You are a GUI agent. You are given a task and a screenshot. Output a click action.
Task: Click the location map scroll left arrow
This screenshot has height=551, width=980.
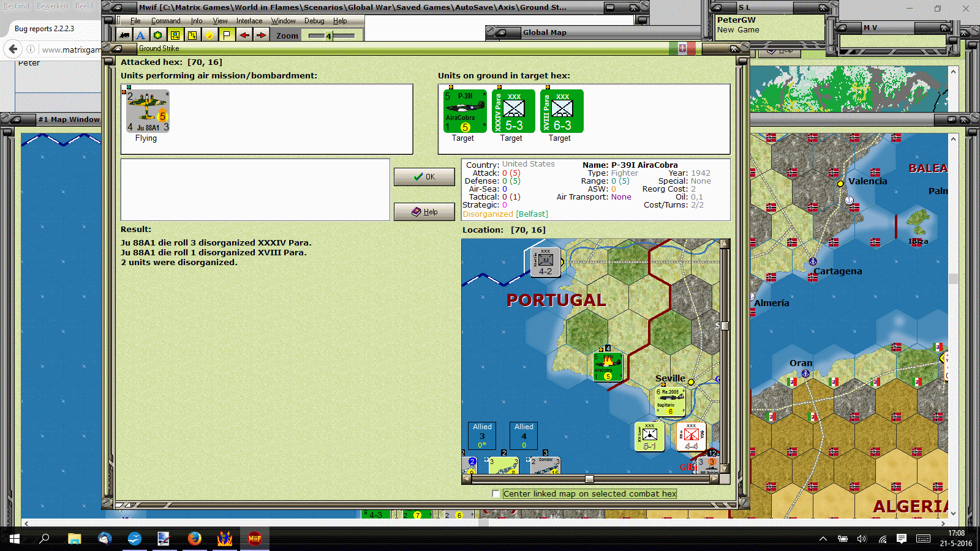pos(468,479)
